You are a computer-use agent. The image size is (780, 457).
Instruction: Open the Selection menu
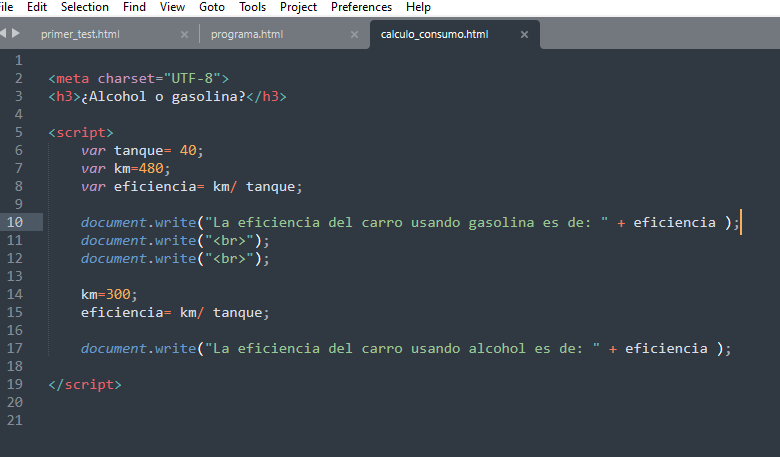[x=85, y=7]
